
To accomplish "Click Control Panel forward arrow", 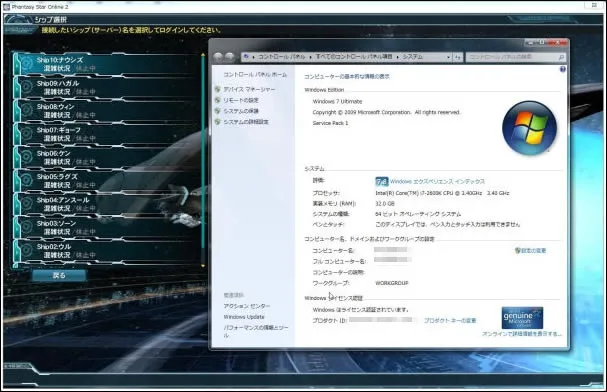I will pos(230,57).
